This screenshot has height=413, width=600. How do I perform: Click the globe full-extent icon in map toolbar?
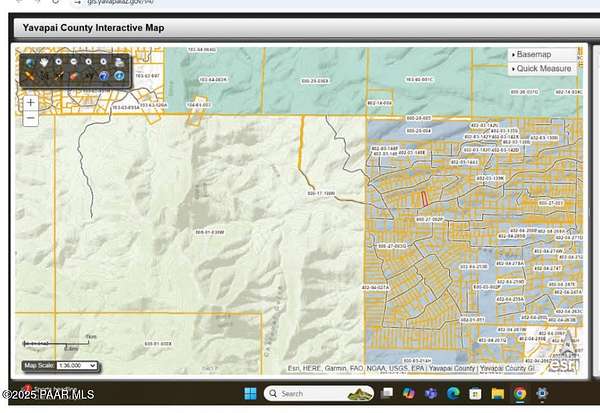click(29, 62)
